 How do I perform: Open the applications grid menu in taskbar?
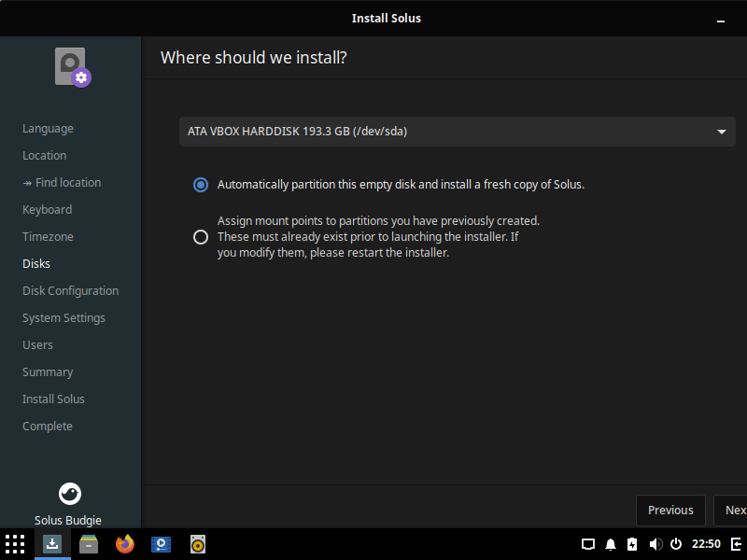[15, 544]
